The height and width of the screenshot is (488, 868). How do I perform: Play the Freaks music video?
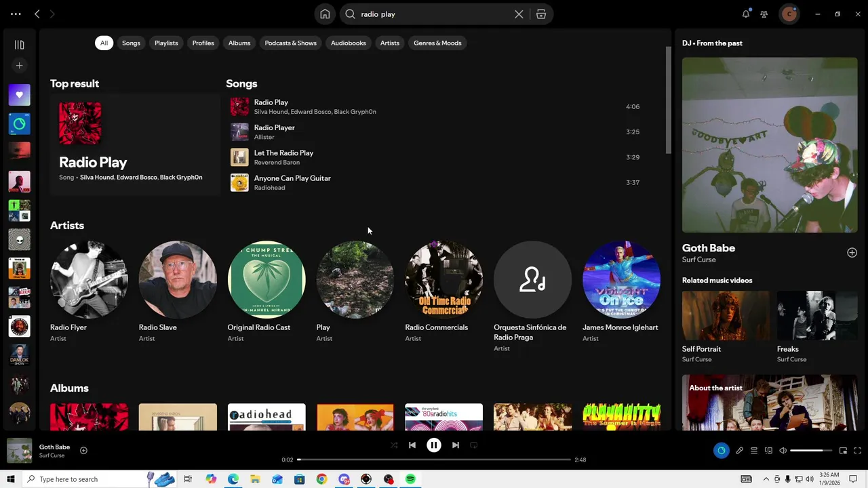[x=817, y=316]
